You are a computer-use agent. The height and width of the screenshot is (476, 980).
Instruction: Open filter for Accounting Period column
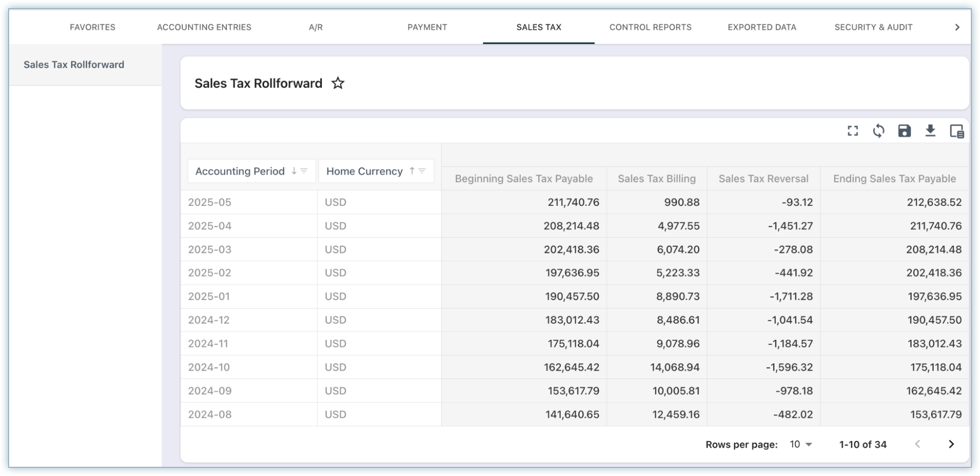[x=304, y=171]
